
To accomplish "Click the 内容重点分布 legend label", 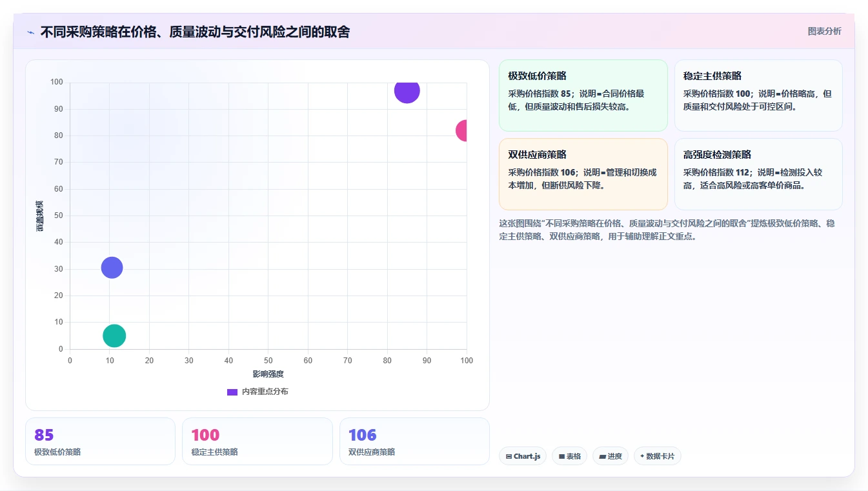I will 265,392.
